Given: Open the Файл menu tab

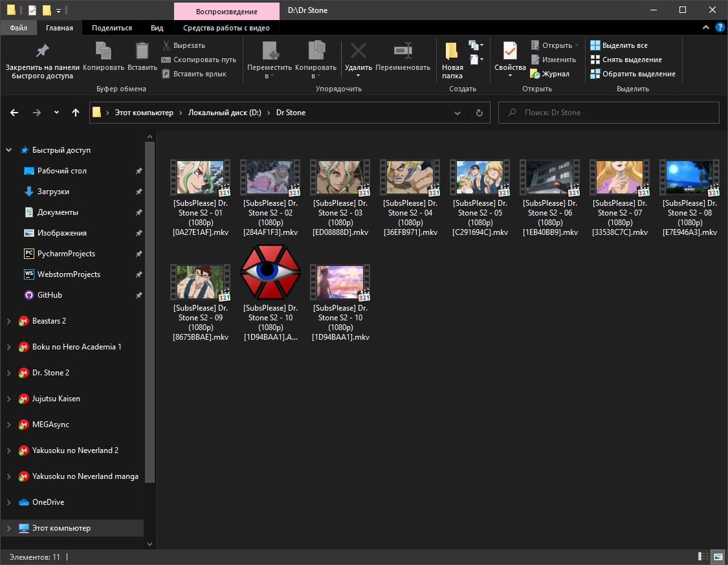Looking at the screenshot, I should point(18,28).
